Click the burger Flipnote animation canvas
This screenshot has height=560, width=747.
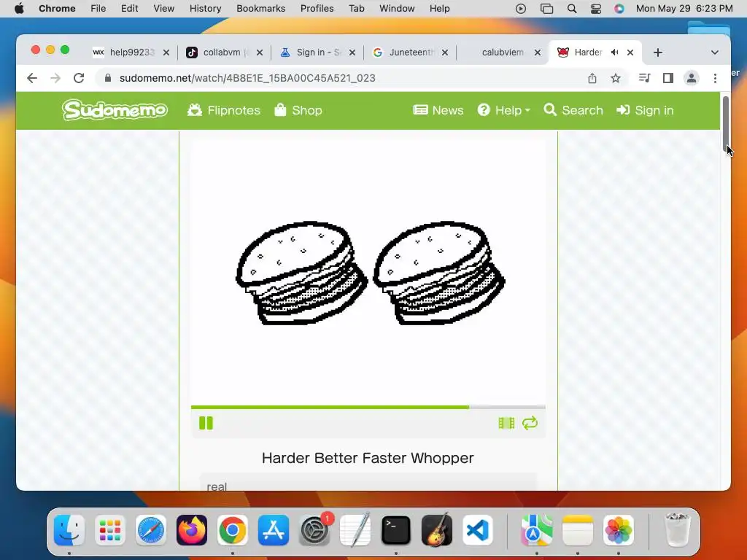point(368,273)
